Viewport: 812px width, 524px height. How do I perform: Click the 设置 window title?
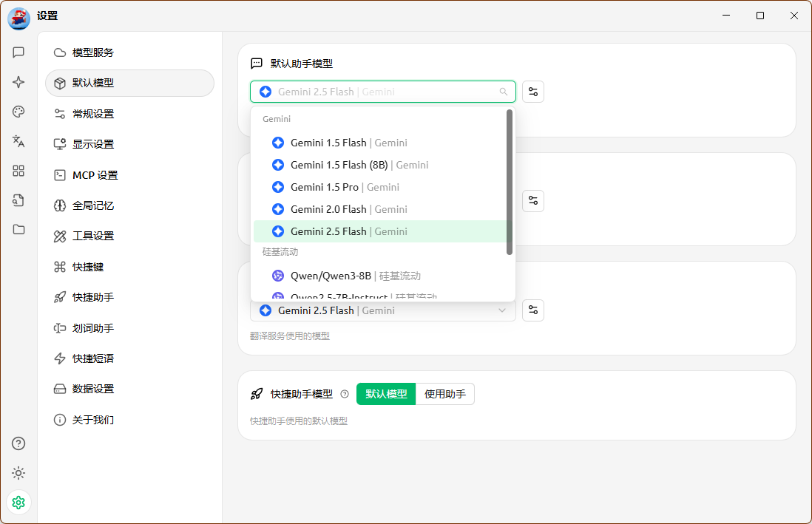pos(47,16)
